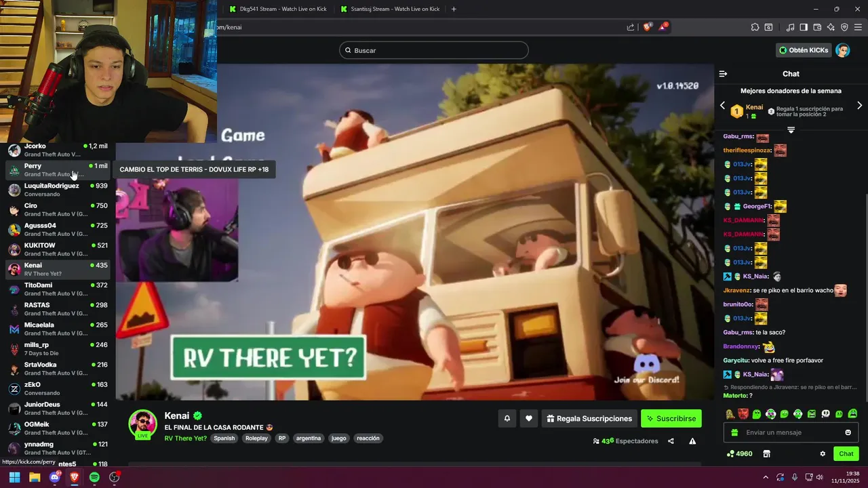Open Discord from the taskbar
This screenshot has height=488, width=868.
(55, 477)
